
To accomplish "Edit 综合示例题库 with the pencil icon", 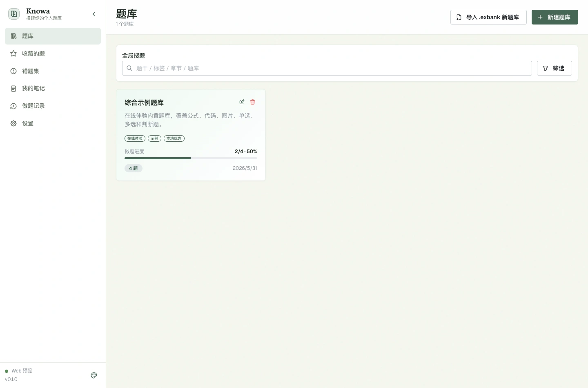I will (242, 102).
